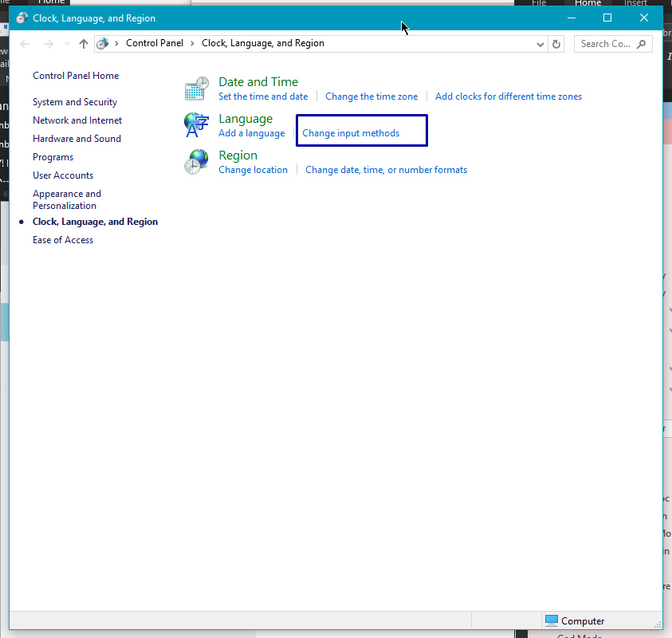Open Change date, time, or number formats
The image size is (672, 638).
386,170
